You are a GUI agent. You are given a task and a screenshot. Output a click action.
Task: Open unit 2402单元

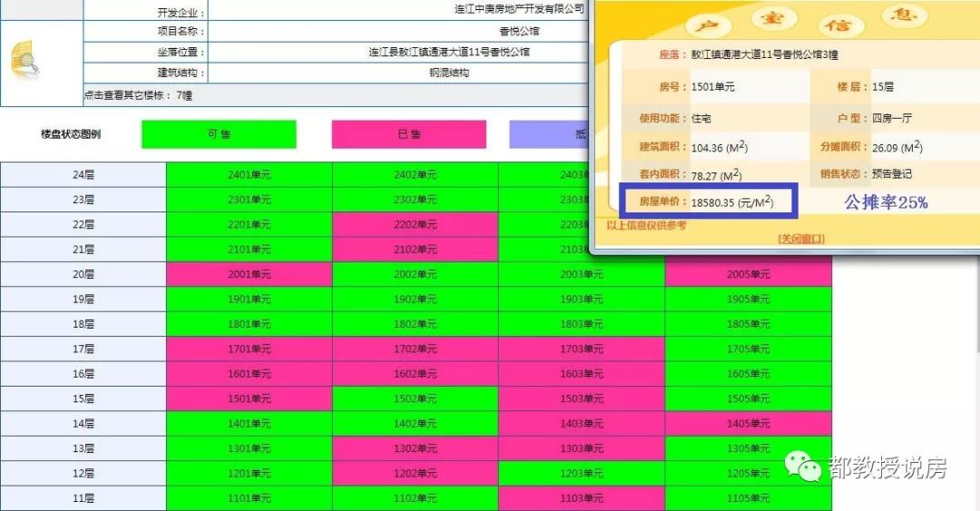(415, 175)
